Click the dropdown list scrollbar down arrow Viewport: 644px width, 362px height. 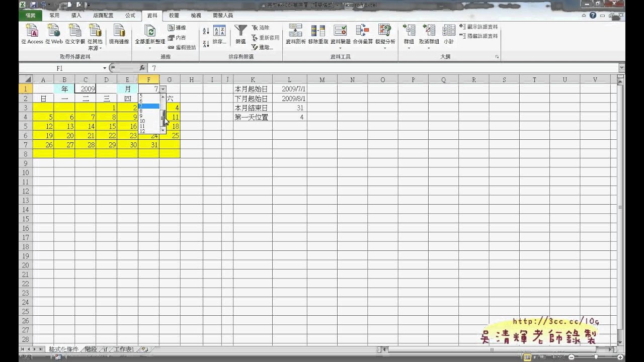163,131
